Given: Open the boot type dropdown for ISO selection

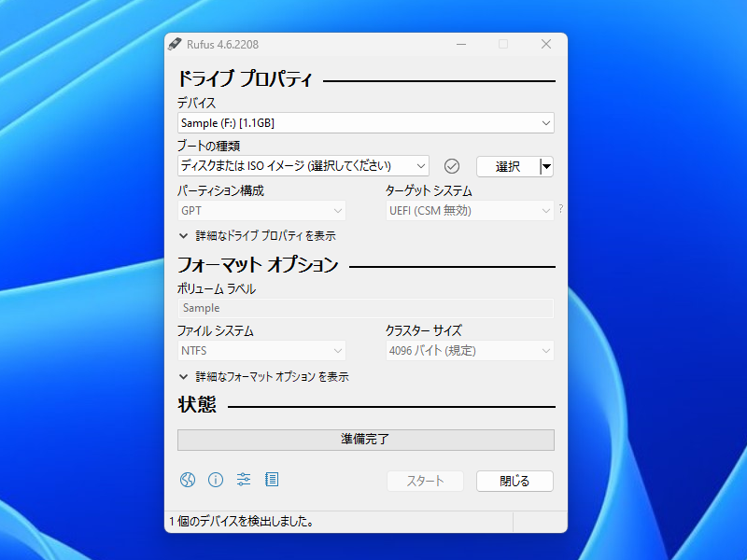Looking at the screenshot, I should pyautogui.click(x=303, y=165).
